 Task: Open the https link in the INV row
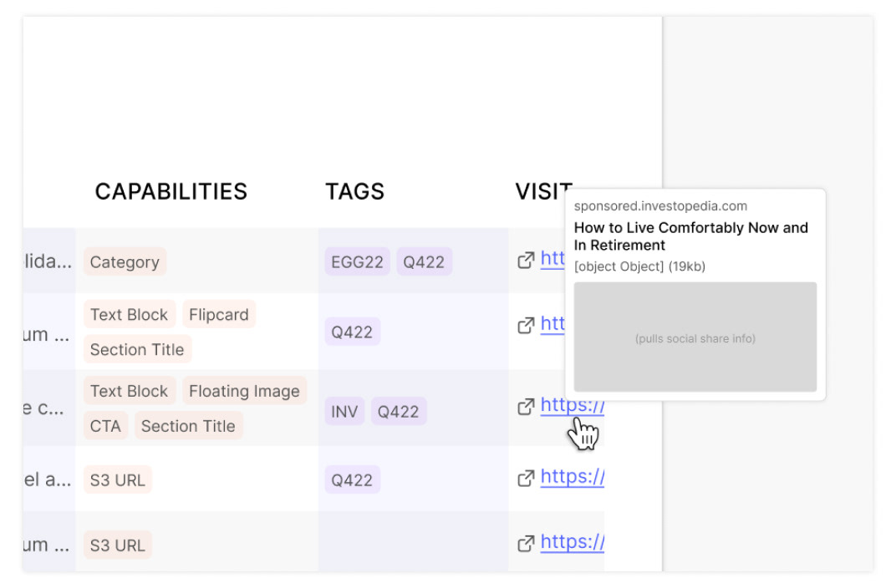[x=572, y=405]
